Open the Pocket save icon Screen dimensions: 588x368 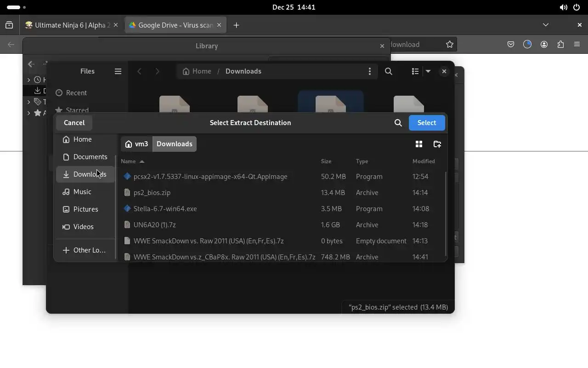[511, 45]
